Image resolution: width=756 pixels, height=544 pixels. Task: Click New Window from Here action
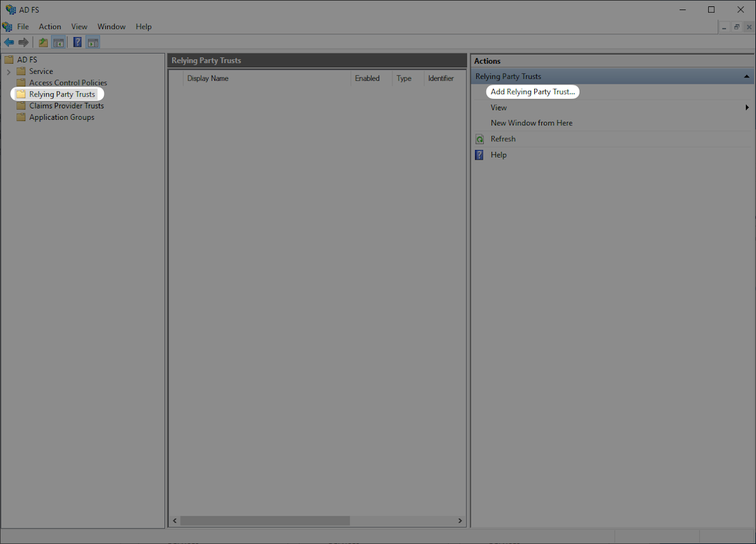[x=531, y=122]
